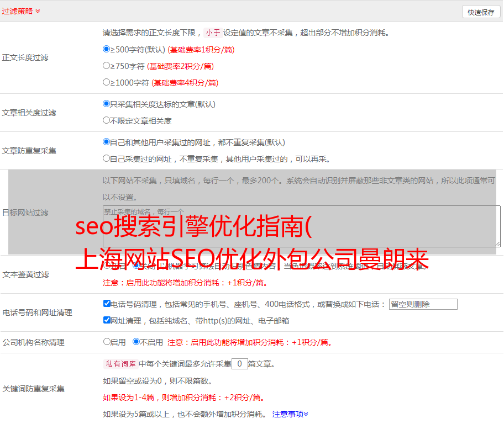Image resolution: width=504 pixels, height=424 pixels.
Task: Enable 公司机构名称清理 with 启用 radio
Action: pos(107,342)
